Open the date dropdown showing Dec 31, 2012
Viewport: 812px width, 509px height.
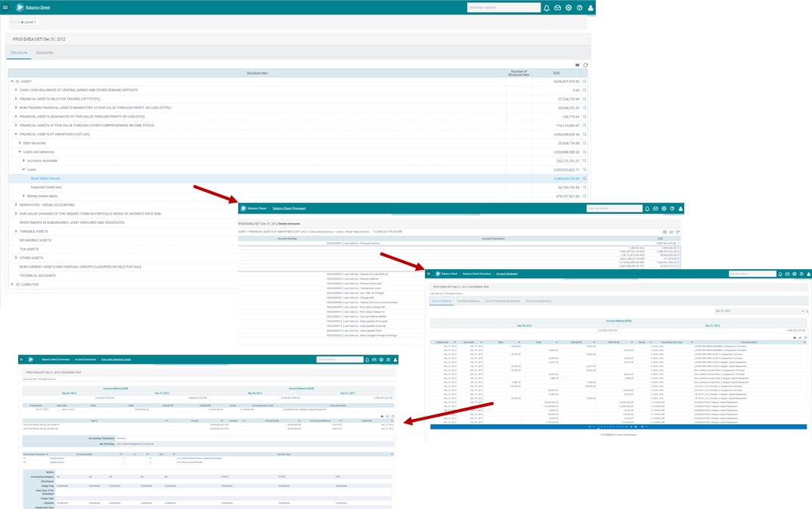click(759, 311)
